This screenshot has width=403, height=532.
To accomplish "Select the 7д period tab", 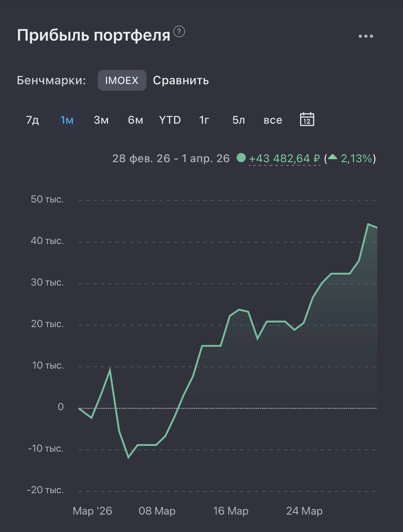I will coord(32,120).
